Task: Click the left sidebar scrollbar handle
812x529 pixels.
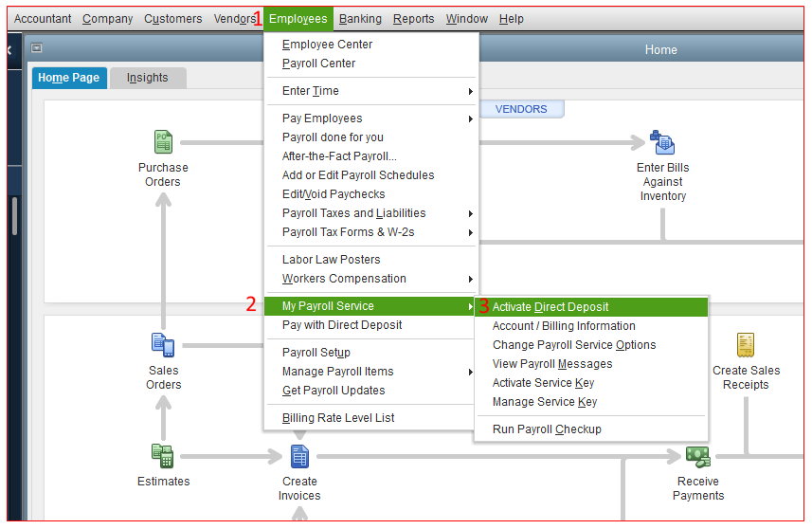Action: click(14, 216)
